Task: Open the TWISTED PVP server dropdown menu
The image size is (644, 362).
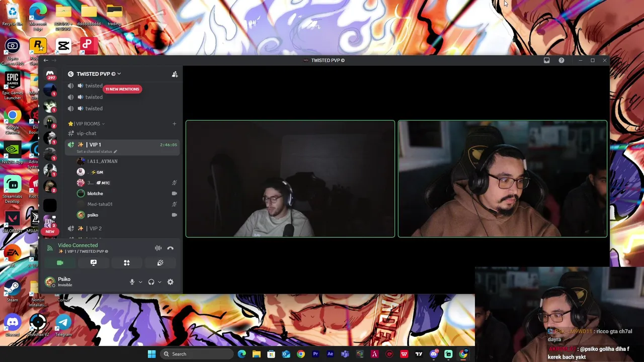Action: [99, 74]
